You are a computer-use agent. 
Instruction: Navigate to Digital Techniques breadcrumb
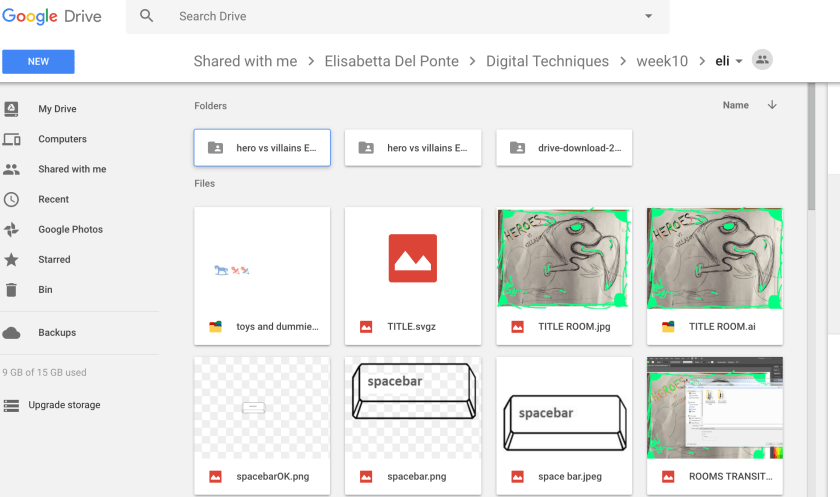click(547, 61)
